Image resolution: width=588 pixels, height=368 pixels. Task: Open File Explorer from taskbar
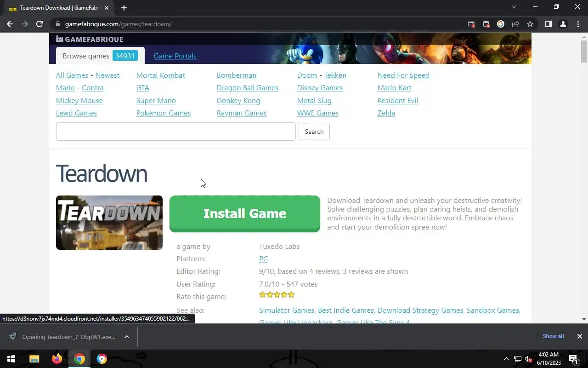(34, 359)
